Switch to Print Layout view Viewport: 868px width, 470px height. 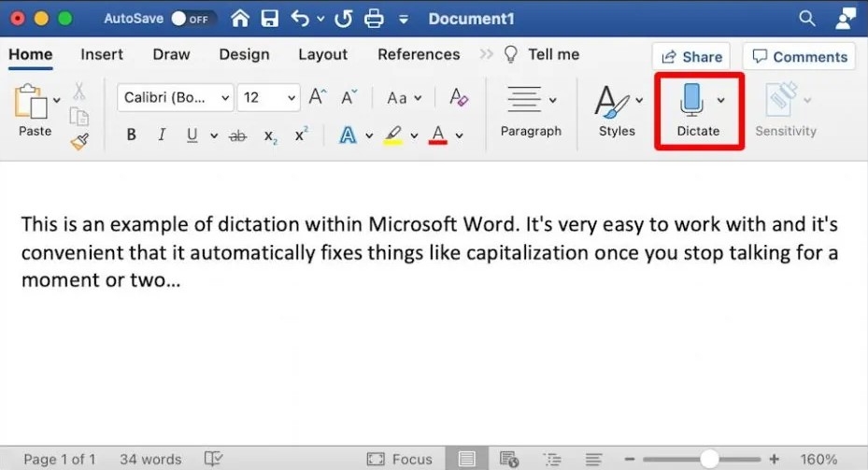tap(466, 459)
